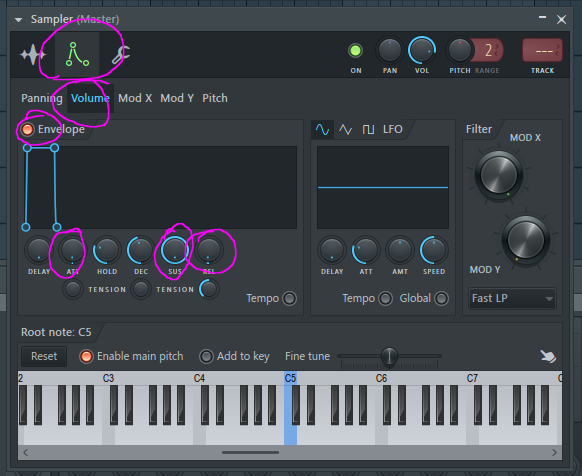Toggle Enable main pitch

tap(86, 356)
